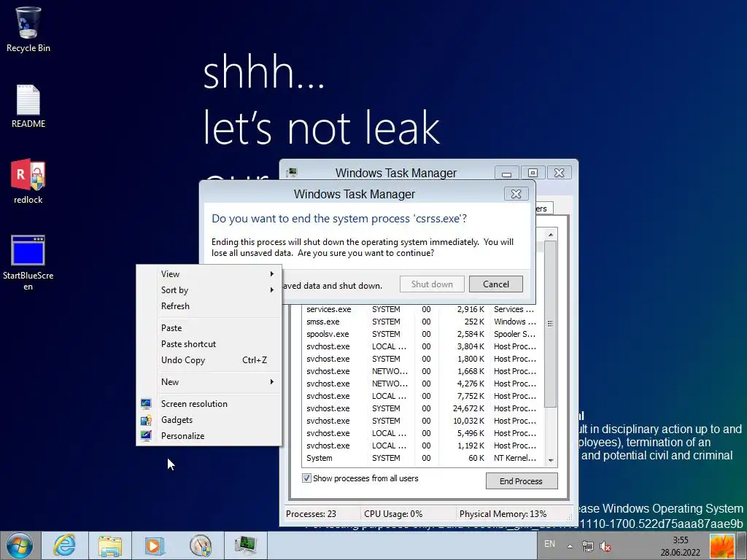Image resolution: width=747 pixels, height=560 pixels.
Task: Choose Refresh in context menu
Action: [x=209, y=306]
